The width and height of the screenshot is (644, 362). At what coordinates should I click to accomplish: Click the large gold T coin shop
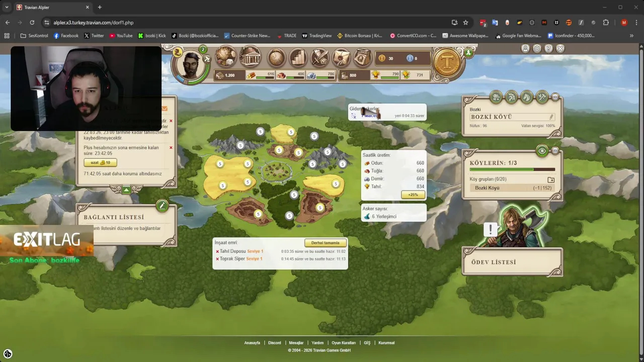447,63
